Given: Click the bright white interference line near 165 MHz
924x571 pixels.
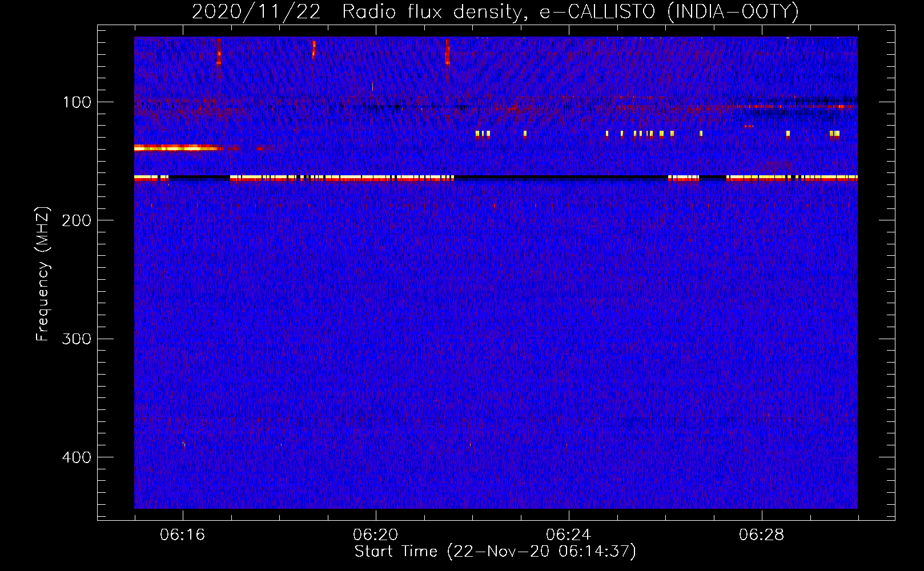Looking at the screenshot, I should [x=496, y=178].
